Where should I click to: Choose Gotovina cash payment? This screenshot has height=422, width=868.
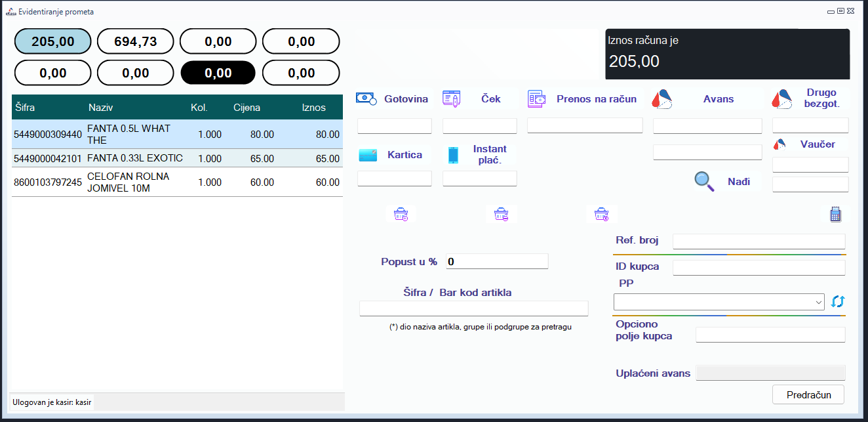pos(393,99)
